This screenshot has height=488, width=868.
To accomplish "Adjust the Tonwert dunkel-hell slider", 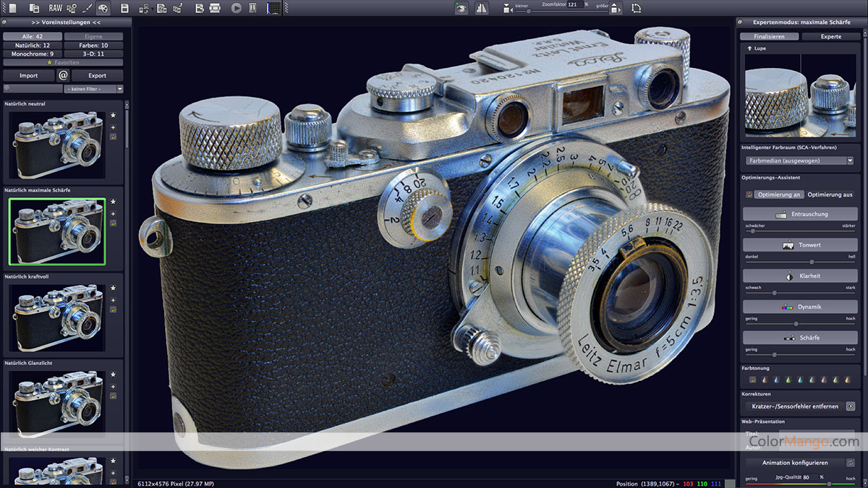I will [800, 262].
